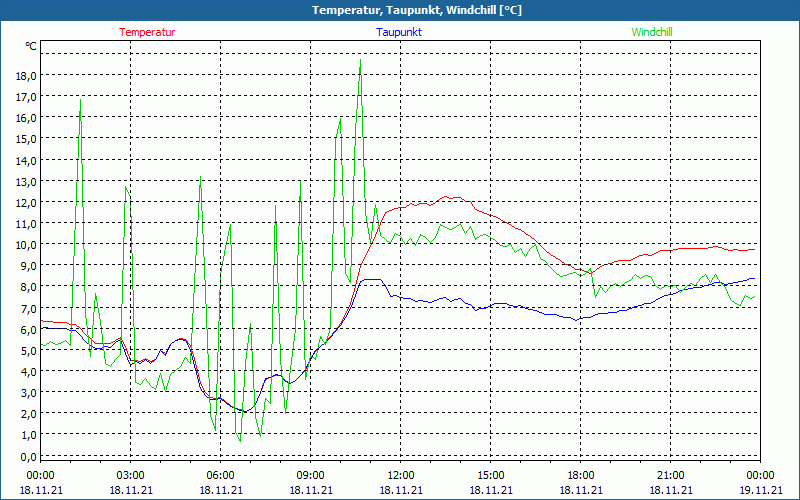The height and width of the screenshot is (500, 800).
Task: Click the '7,0' y-axis value
Action: pyautogui.click(x=29, y=309)
